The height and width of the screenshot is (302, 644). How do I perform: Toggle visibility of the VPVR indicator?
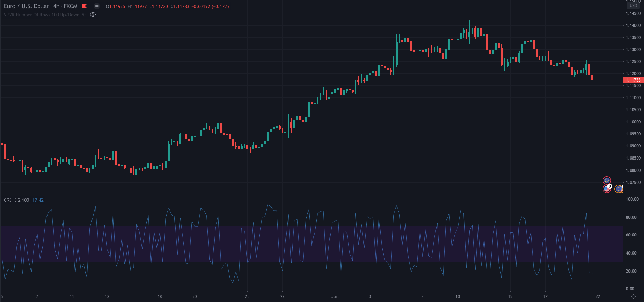pyautogui.click(x=93, y=15)
